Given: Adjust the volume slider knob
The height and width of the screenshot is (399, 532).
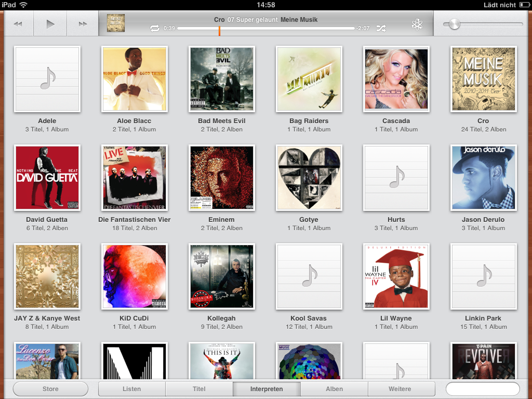Looking at the screenshot, I should pos(454,24).
